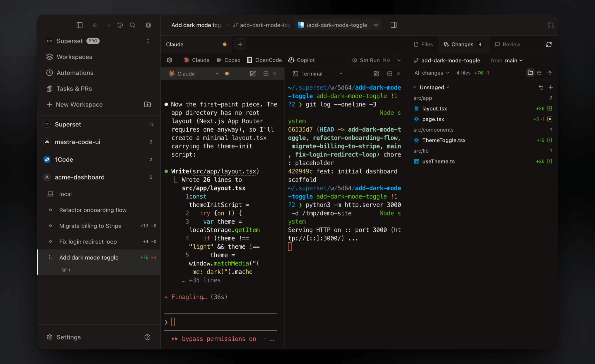The height and width of the screenshot is (364, 595).
Task: Toggle folder grouping view icon
Action: [530, 73]
